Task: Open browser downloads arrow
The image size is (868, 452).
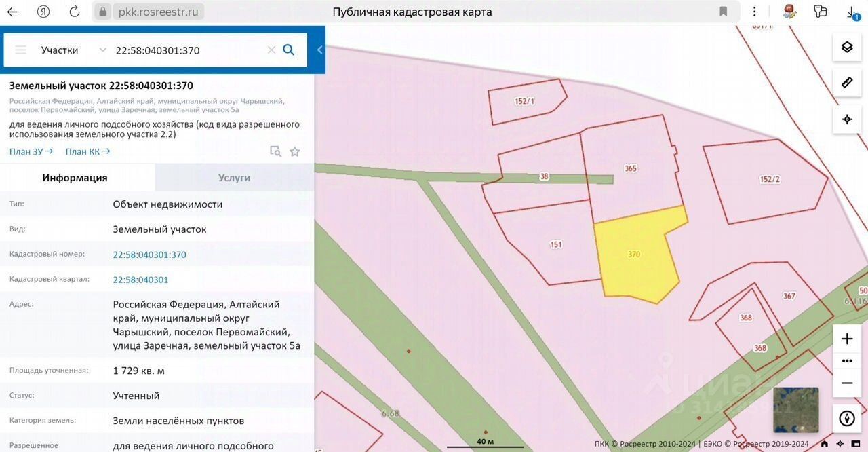Action: (x=852, y=12)
